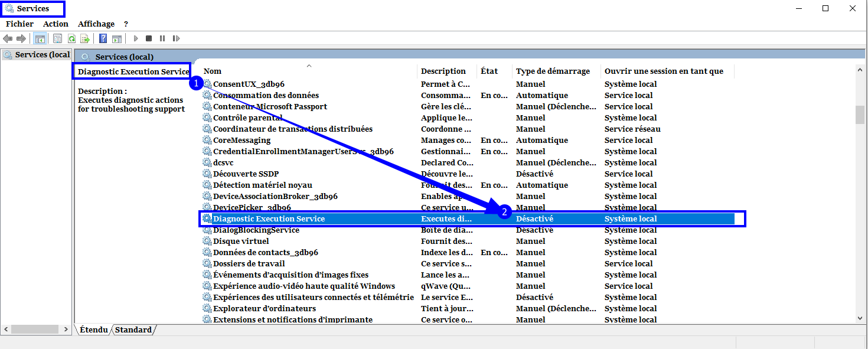Screen dimensions: 868x349
Task: Switch to the Standard tab
Action: coord(133,330)
